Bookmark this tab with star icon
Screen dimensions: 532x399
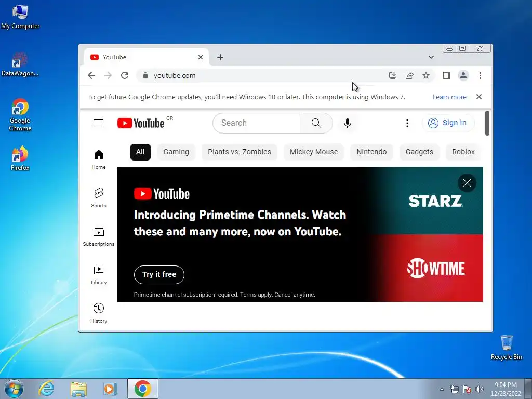point(426,75)
